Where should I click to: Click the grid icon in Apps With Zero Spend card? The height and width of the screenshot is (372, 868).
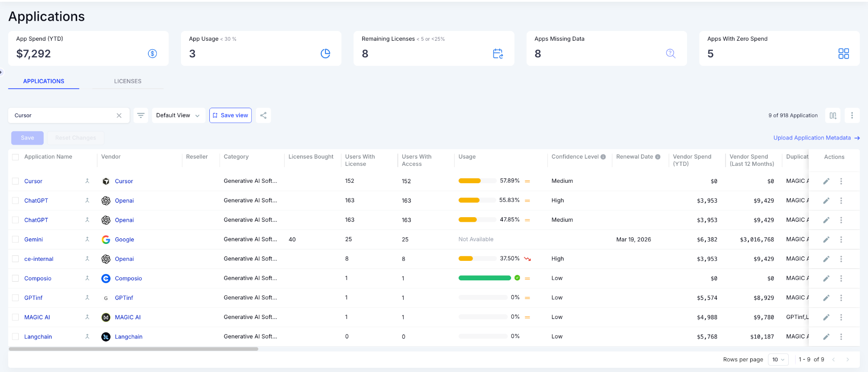(843, 53)
